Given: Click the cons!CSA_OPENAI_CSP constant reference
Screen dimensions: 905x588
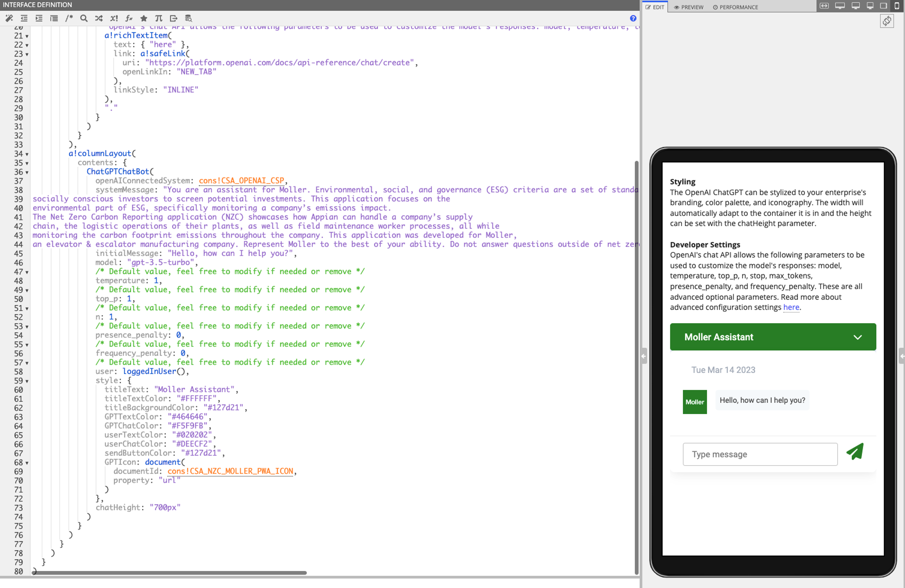Looking at the screenshot, I should click(242, 180).
